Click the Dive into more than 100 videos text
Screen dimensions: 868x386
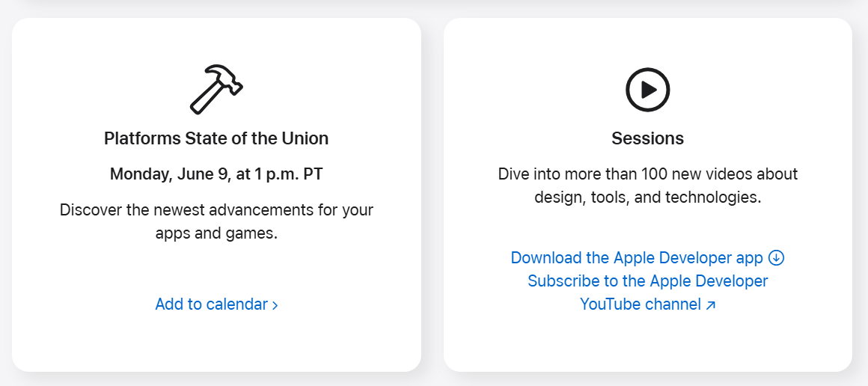[x=648, y=174]
